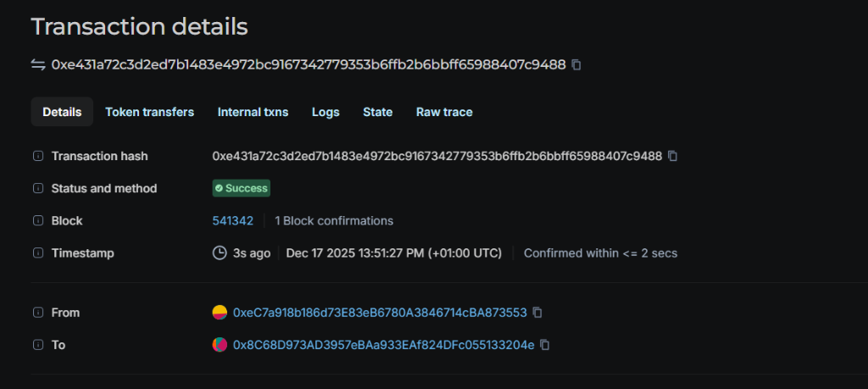Open the To address 0x8C68D973 link
Screen dimensions: 868x389
coord(383,345)
